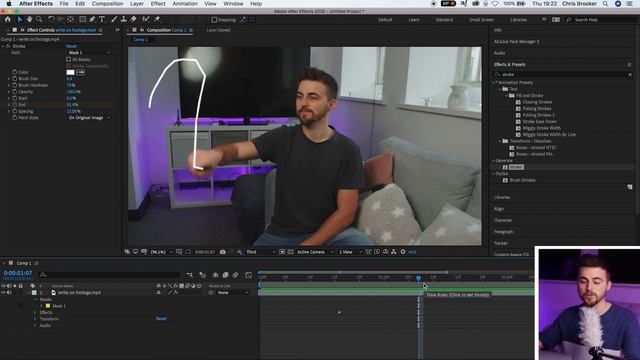Click the blue current-time indicator in timeline
The width and height of the screenshot is (640, 360).
pyautogui.click(x=418, y=278)
